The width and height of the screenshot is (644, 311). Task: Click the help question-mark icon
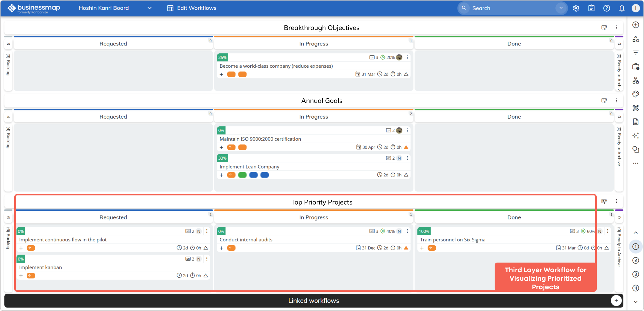tap(607, 8)
